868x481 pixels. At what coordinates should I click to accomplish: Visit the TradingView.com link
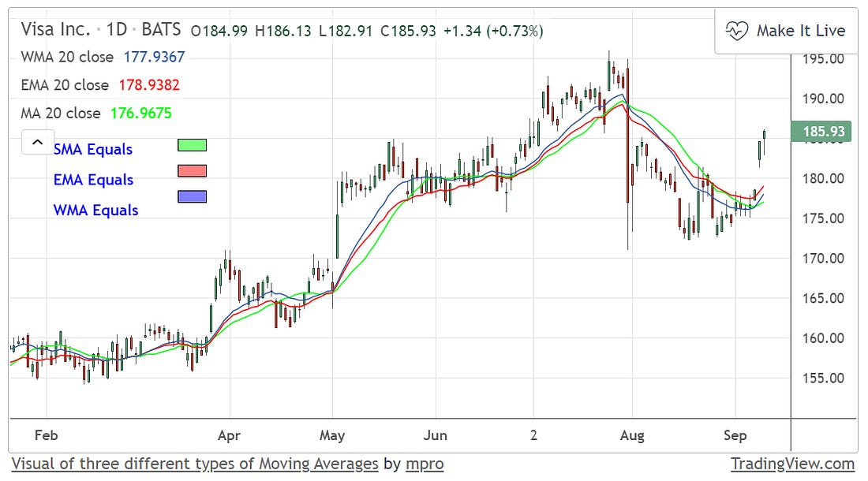click(x=793, y=464)
